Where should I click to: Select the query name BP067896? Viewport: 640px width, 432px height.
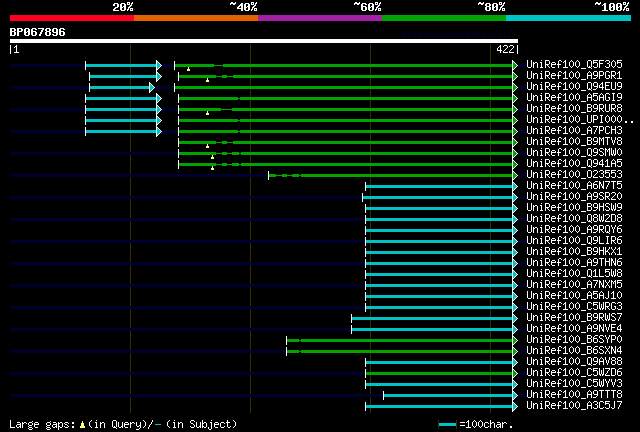(38, 32)
